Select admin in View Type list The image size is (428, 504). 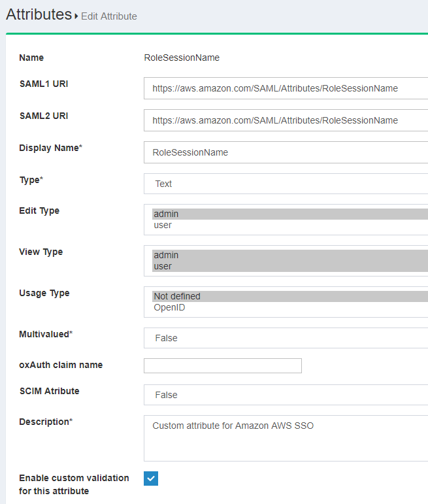pos(166,255)
